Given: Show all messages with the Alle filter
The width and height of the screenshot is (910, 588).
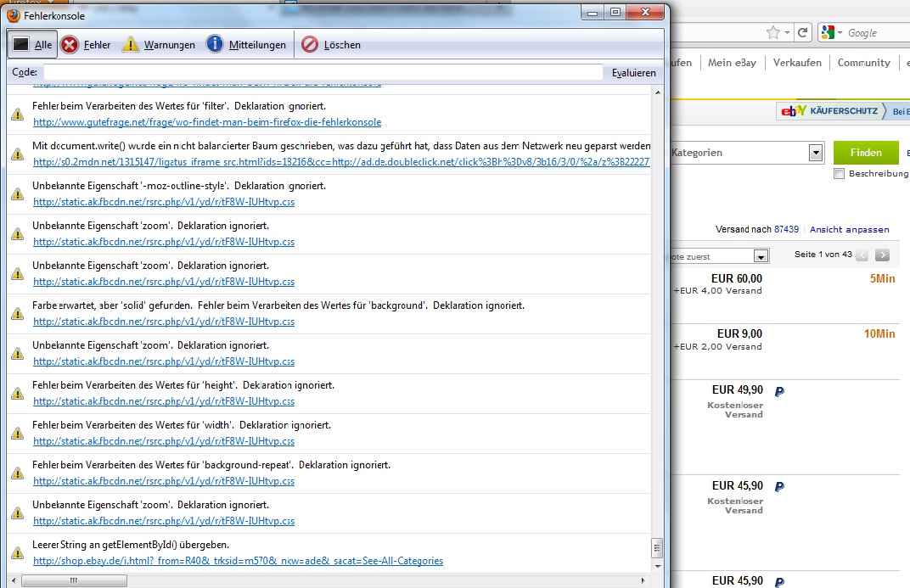Looking at the screenshot, I should tap(34, 45).
